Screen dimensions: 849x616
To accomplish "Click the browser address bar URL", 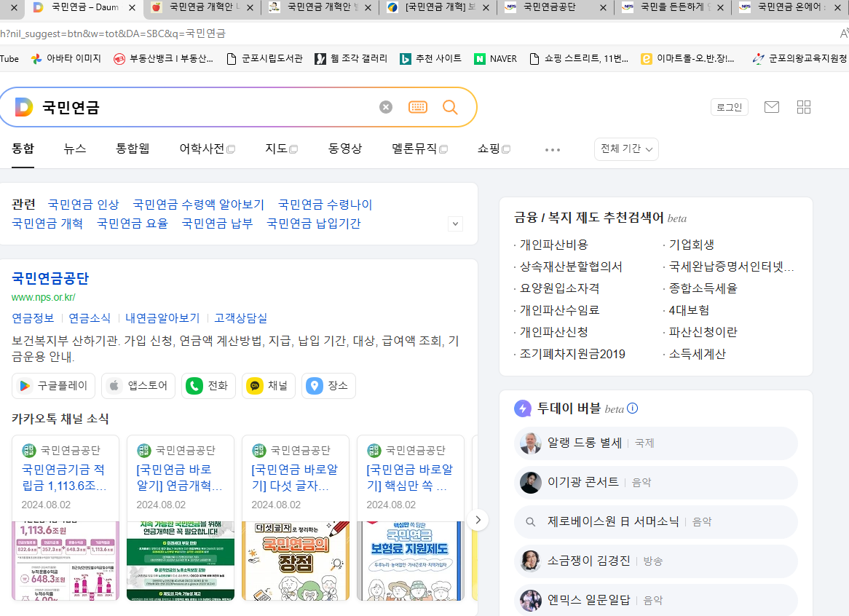I will click(113, 33).
